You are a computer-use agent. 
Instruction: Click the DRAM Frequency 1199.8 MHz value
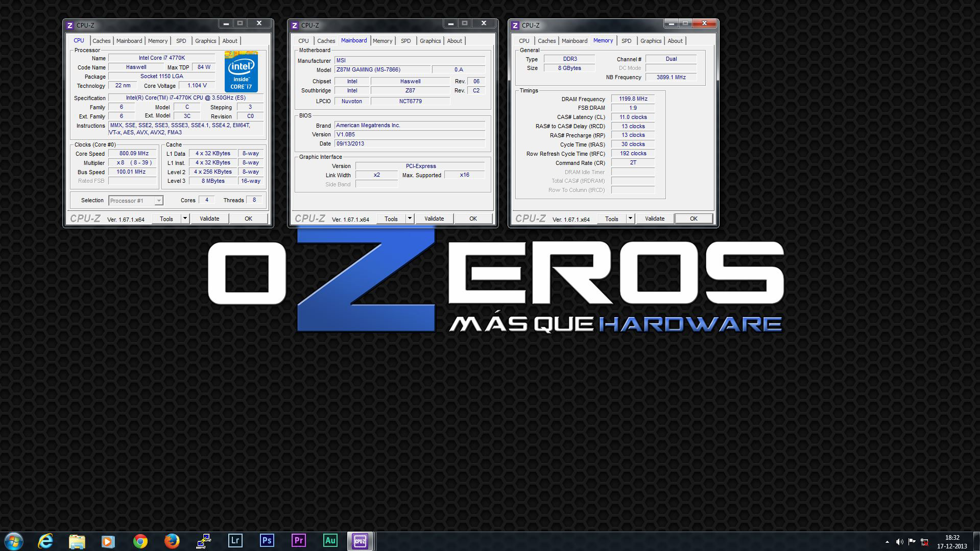pyautogui.click(x=633, y=99)
